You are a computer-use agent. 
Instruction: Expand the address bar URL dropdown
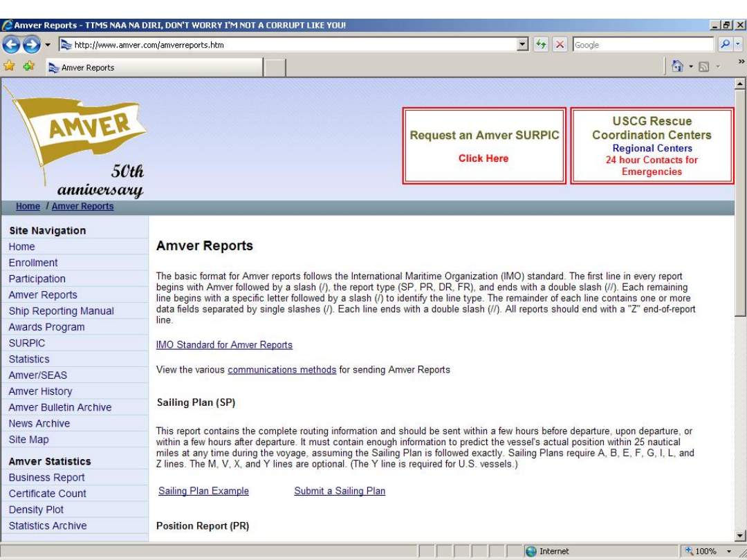click(x=523, y=45)
